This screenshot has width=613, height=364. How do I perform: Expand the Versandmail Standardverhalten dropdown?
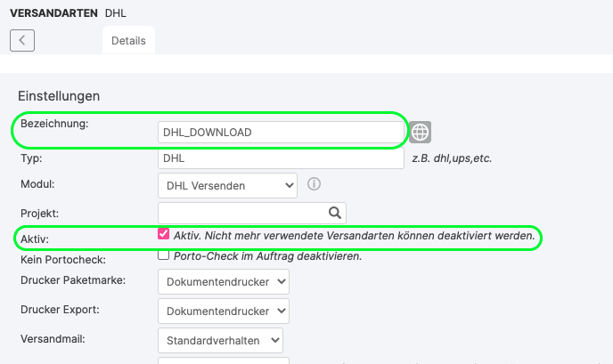click(220, 341)
